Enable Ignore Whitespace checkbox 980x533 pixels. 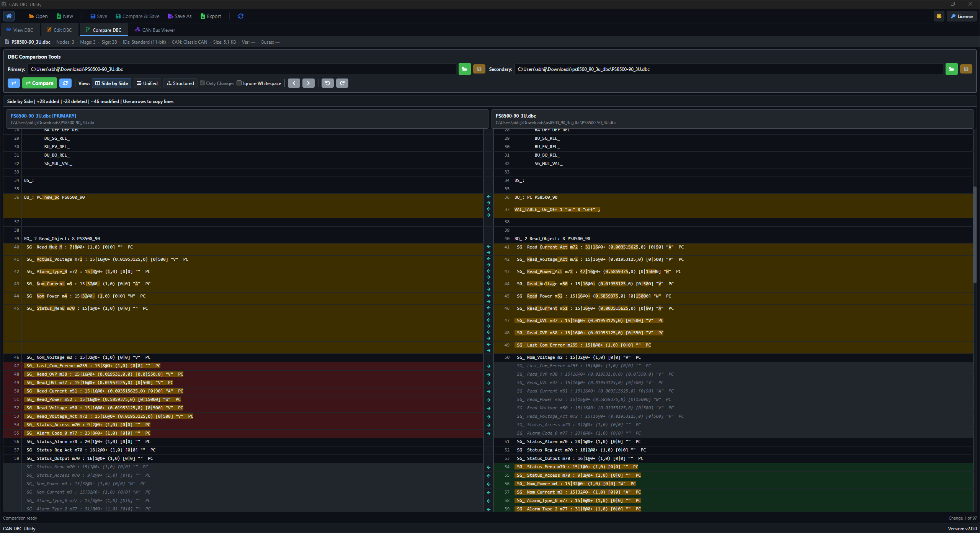point(239,83)
